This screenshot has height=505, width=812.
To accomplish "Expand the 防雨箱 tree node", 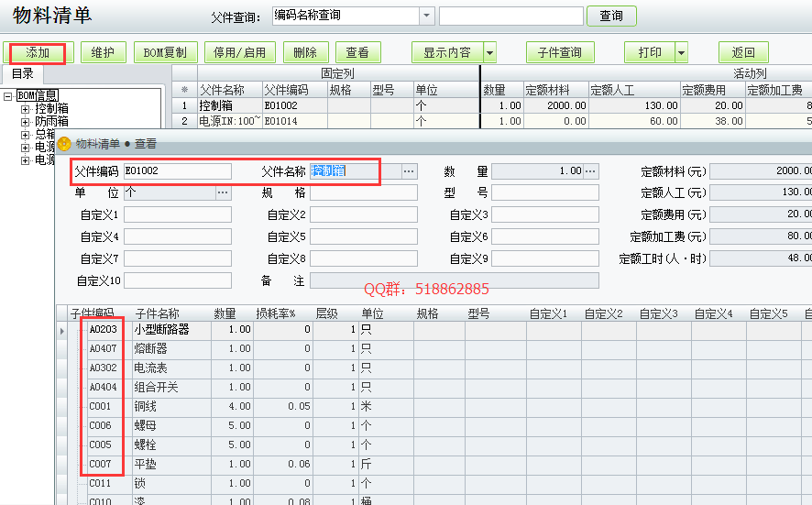I will [26, 122].
